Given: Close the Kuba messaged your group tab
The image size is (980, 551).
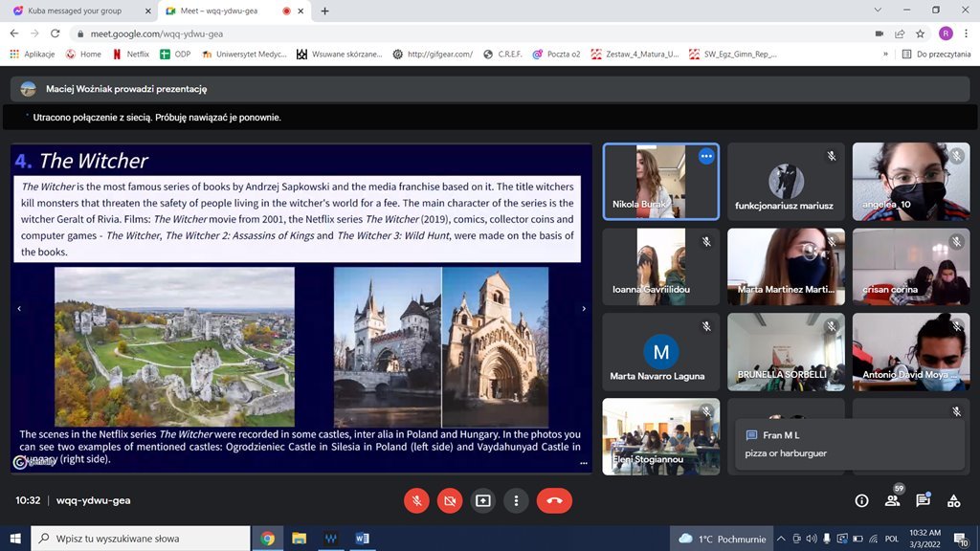Looking at the screenshot, I should [x=148, y=11].
